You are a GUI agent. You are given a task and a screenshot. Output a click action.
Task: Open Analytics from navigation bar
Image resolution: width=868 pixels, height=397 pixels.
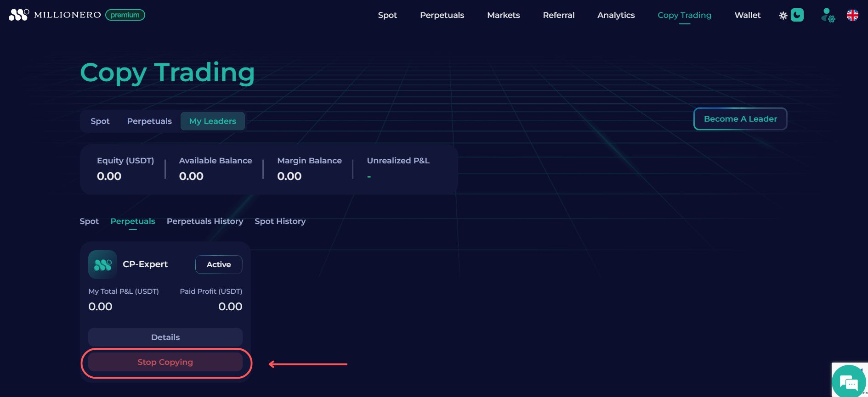[616, 15]
